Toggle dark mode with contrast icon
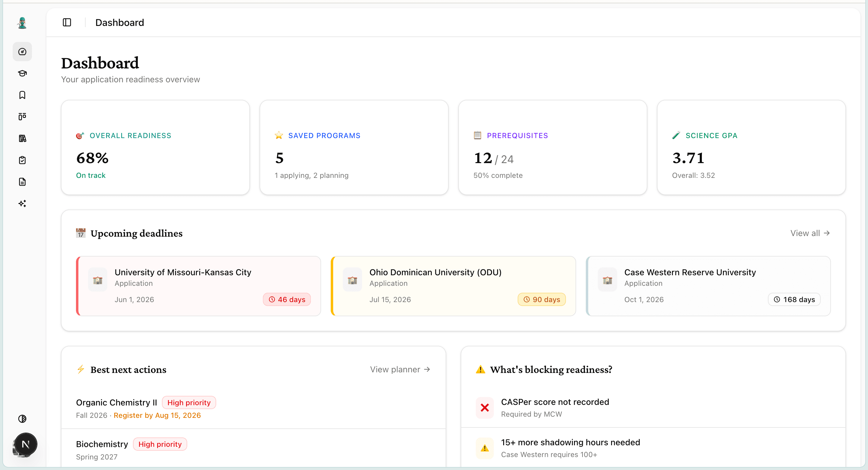The image size is (868, 470). (x=22, y=419)
